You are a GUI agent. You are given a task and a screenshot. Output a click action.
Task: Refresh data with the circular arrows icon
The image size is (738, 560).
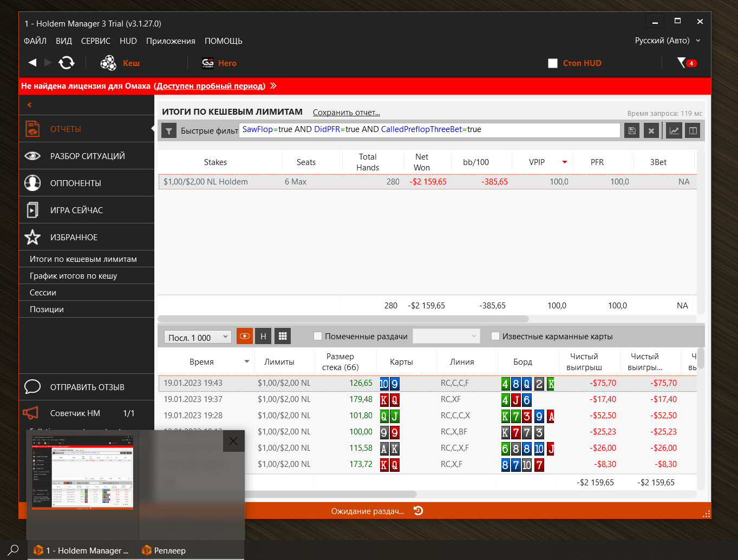[x=67, y=63]
